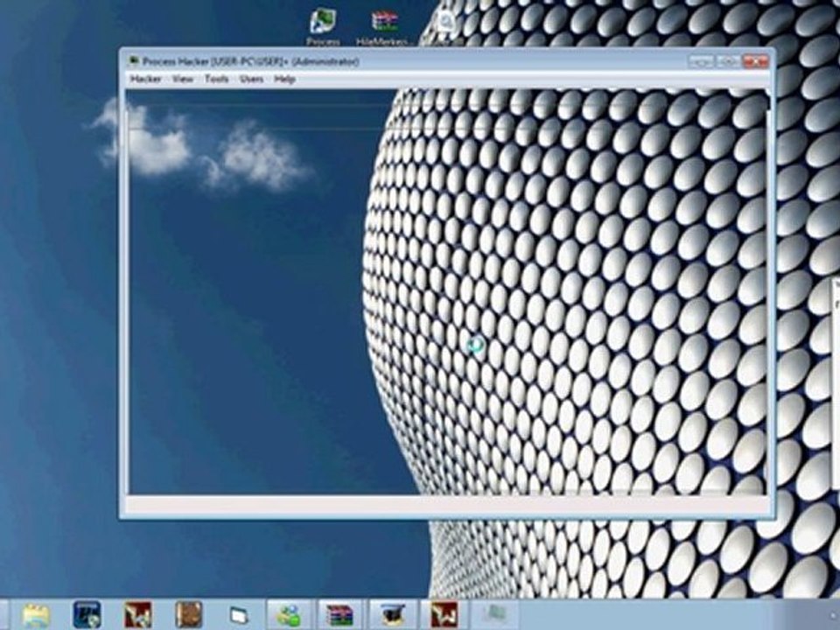Click the faded gray taskbar icon

coord(495,614)
